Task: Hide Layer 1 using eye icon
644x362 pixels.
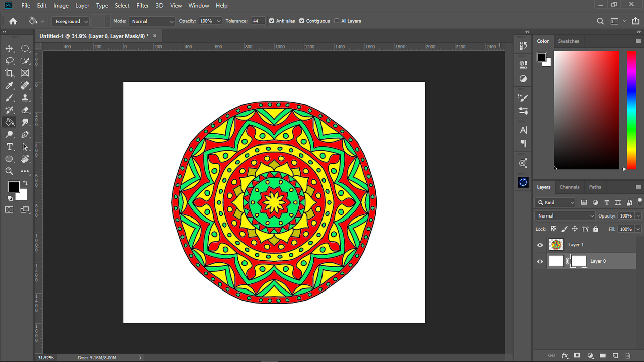Action: (540, 245)
